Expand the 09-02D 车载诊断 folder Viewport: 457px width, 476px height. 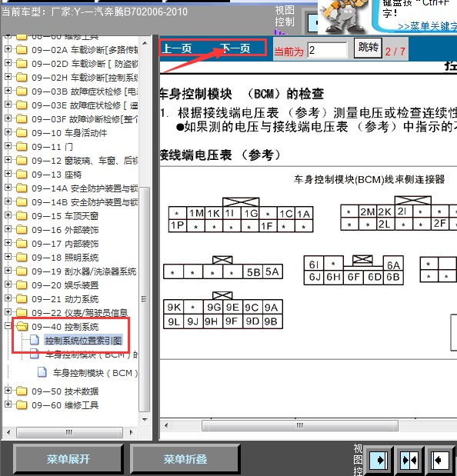pyautogui.click(x=8, y=63)
